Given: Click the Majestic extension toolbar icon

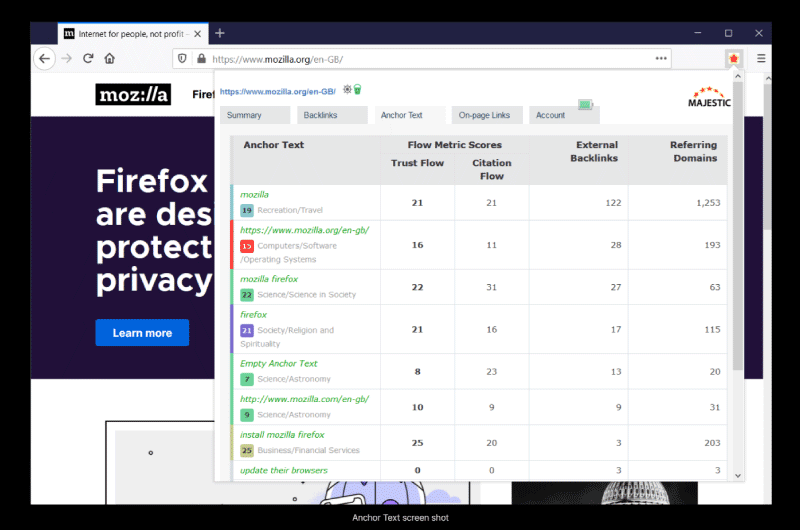Looking at the screenshot, I should pyautogui.click(x=734, y=59).
